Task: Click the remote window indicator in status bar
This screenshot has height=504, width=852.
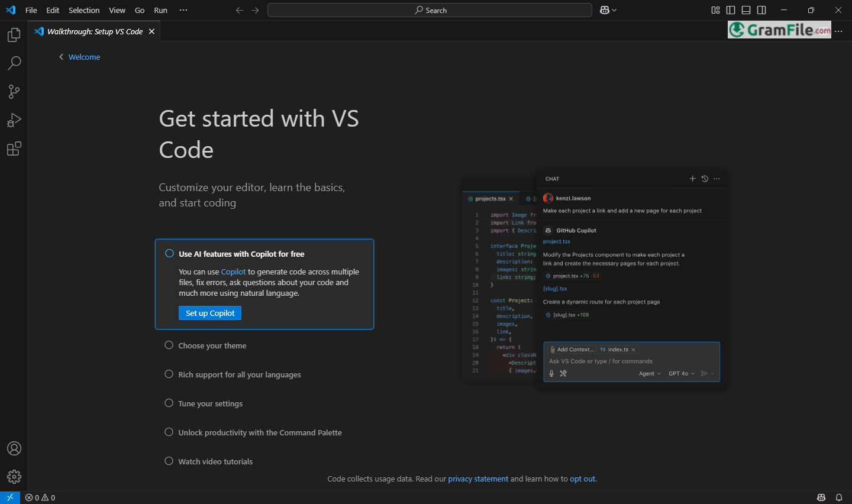Action: click(x=10, y=497)
